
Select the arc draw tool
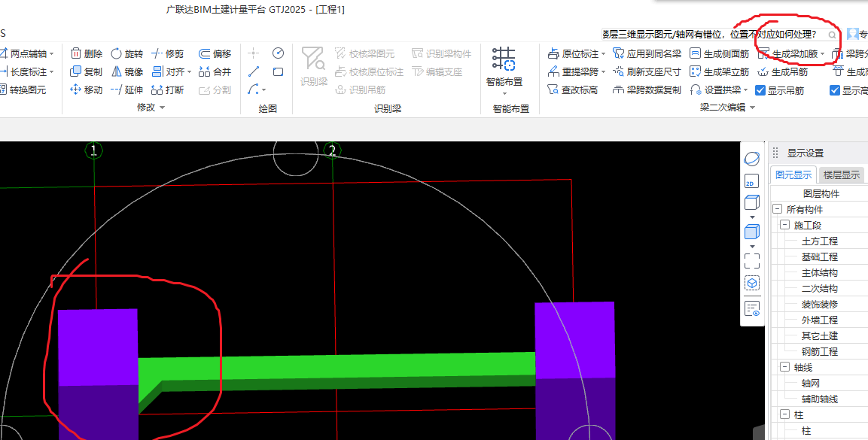pos(254,89)
